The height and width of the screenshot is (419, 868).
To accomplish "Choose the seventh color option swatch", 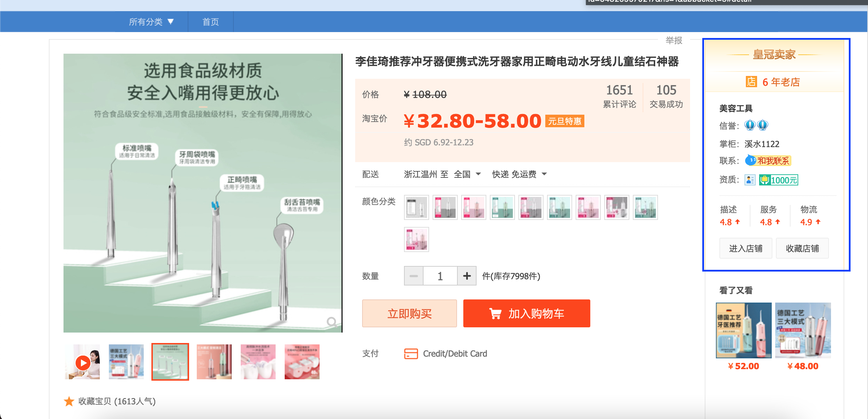I will point(588,207).
